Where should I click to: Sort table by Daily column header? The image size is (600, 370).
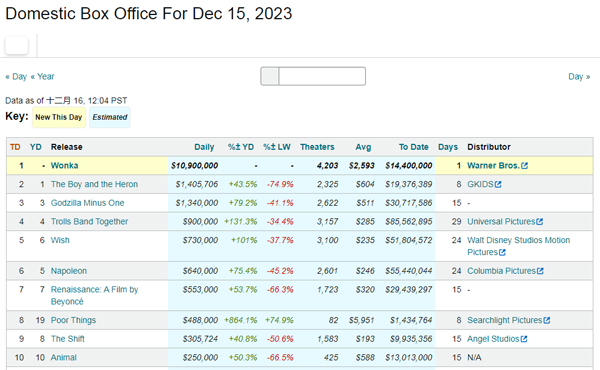tap(204, 147)
